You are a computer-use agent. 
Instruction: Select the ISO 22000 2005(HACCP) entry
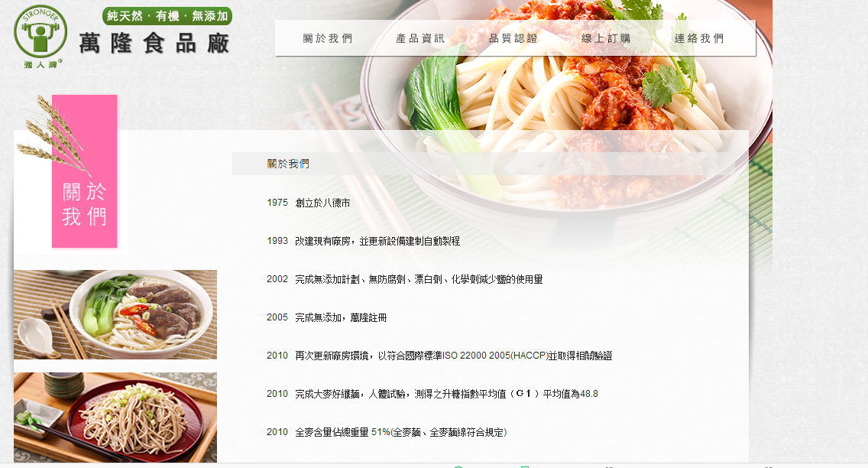[439, 356]
